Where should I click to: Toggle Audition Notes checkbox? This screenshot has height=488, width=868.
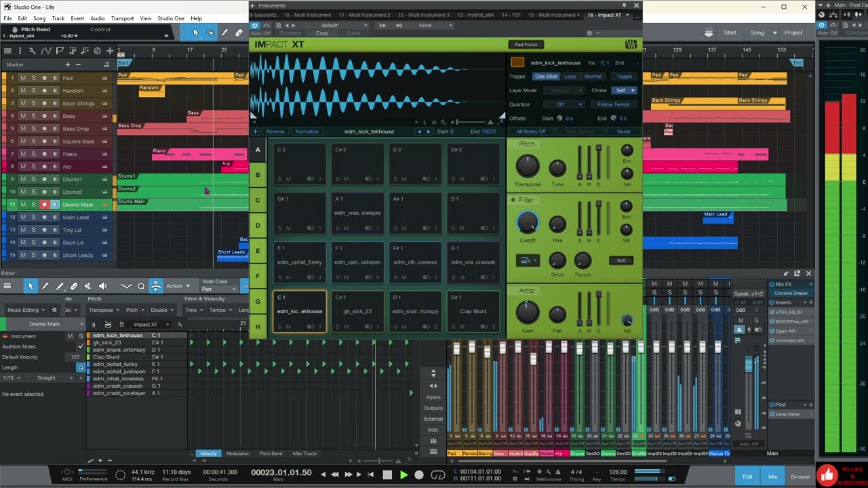81,346
